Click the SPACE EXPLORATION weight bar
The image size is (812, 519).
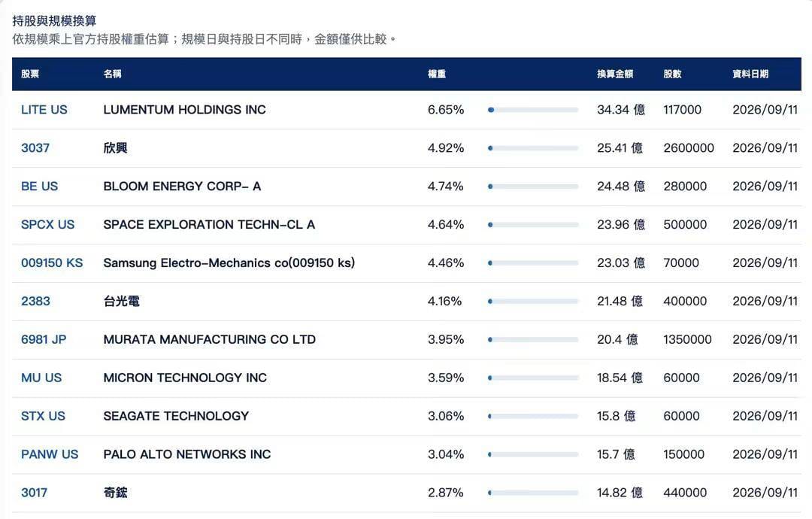533,225
